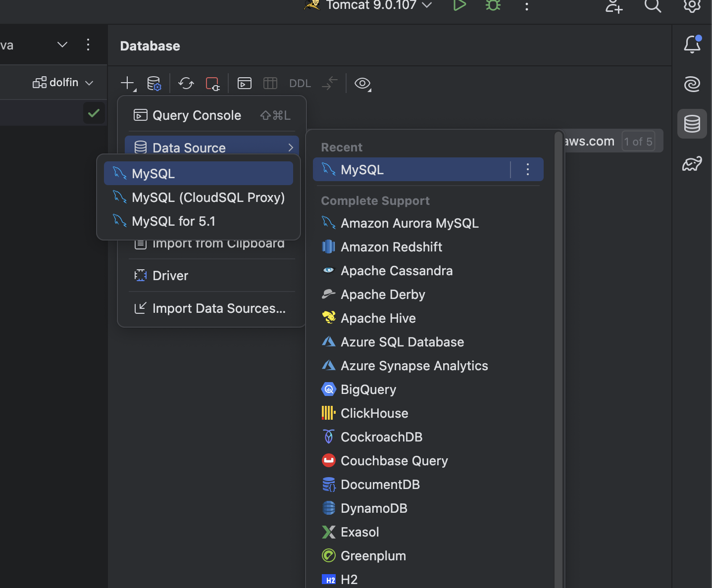Image resolution: width=712 pixels, height=588 pixels.
Task: Open the Data Source submenu
Action: point(212,147)
